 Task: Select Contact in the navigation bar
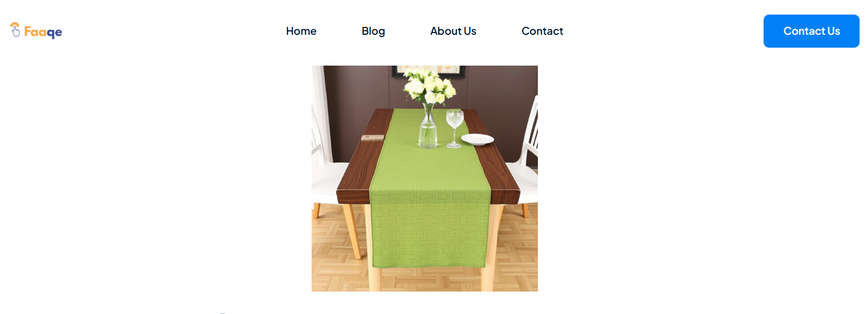point(542,31)
